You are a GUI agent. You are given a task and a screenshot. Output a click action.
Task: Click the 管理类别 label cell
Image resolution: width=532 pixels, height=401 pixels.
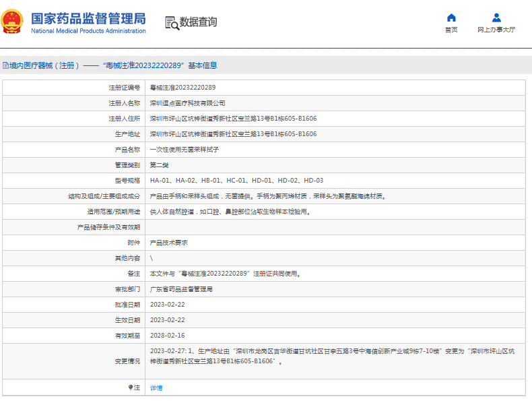[73, 165]
